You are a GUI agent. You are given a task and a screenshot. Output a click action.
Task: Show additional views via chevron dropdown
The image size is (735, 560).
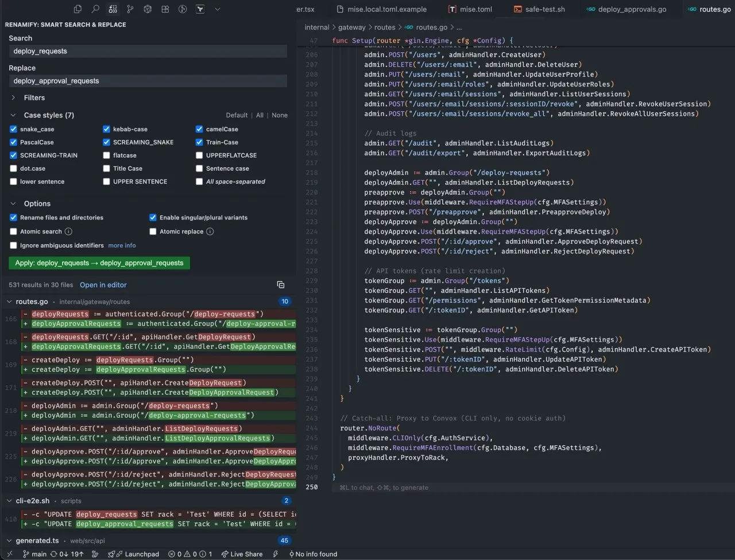[217, 9]
